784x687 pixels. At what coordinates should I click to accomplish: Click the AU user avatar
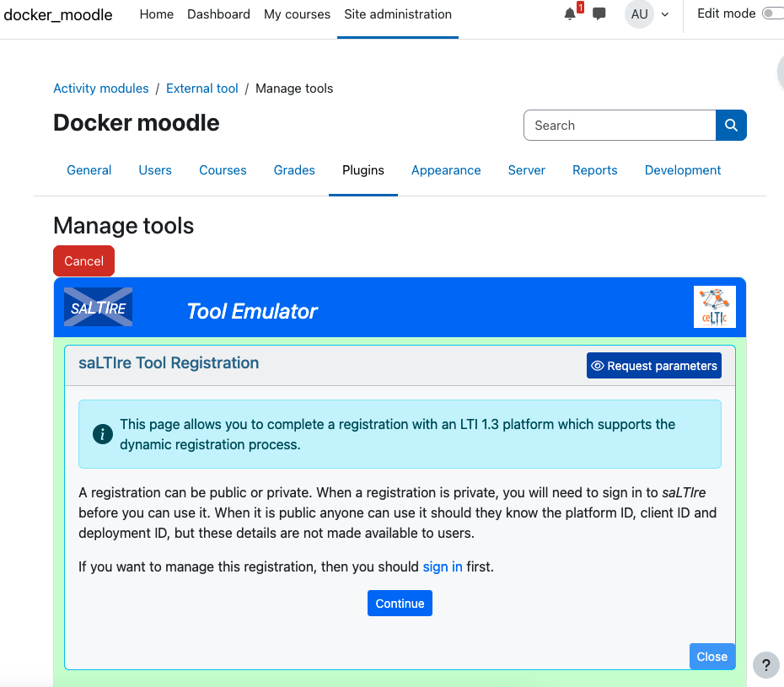[639, 14]
